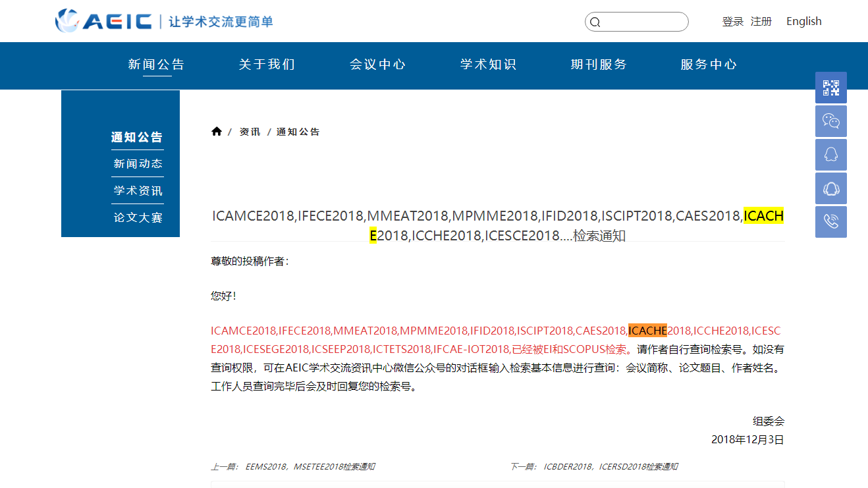Click the 通知公告 breadcrumb link
The height and width of the screenshot is (488, 868).
tap(298, 132)
